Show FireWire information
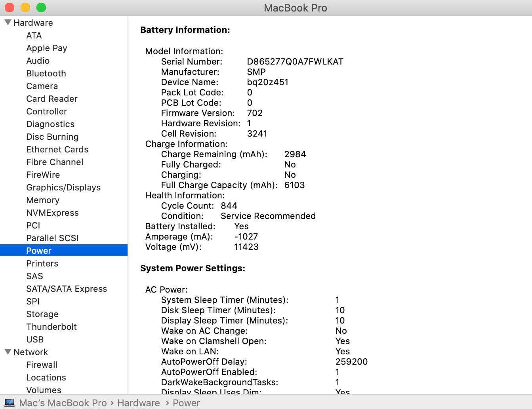 [x=43, y=175]
